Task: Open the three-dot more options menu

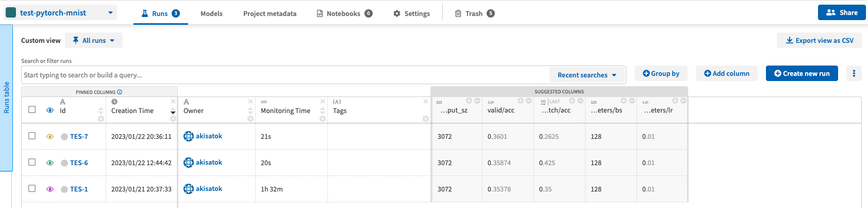Action: 854,74
